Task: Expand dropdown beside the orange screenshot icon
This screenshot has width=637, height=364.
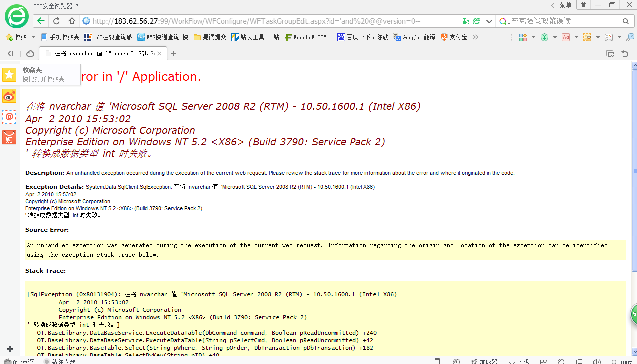Action: tap(598, 37)
